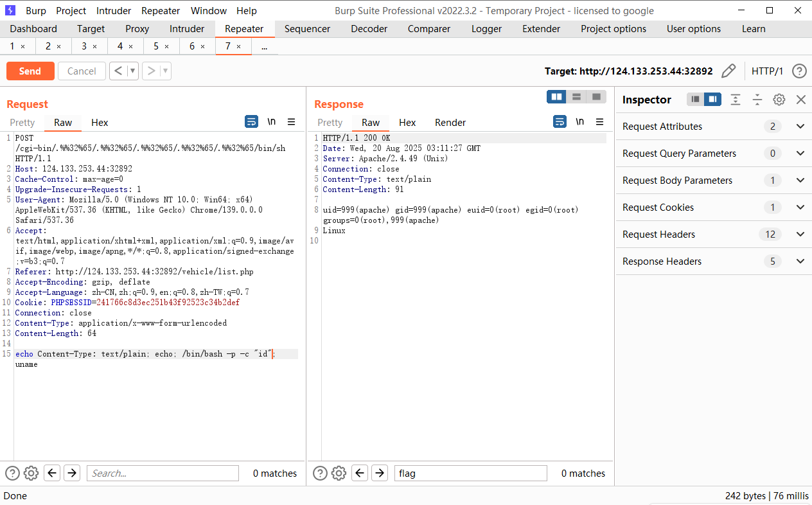Open the Burp menu

36,10
